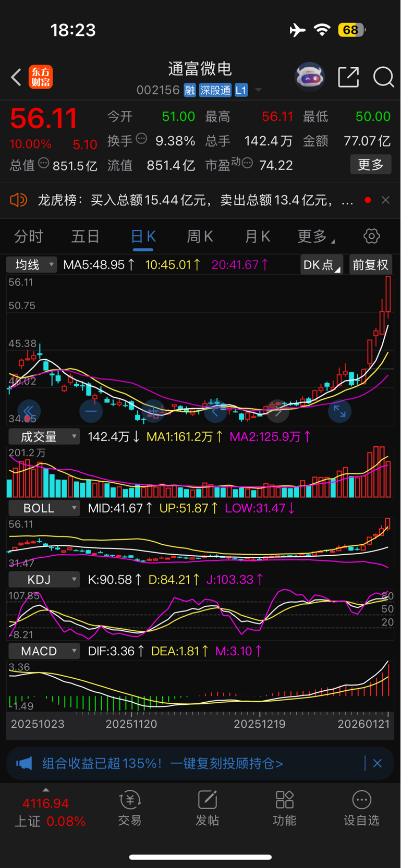This screenshot has height=868, width=401.
Task: Toggle DK点 signals
Action: (x=322, y=265)
